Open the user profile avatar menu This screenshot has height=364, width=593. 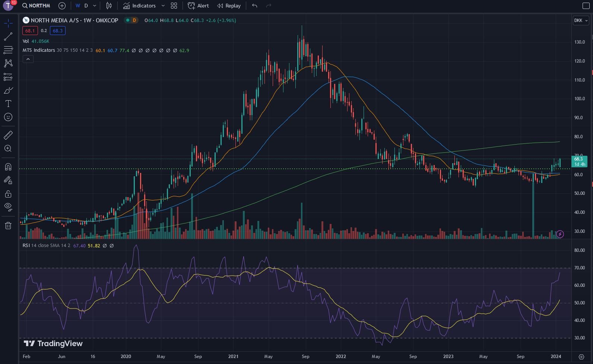tap(8, 6)
